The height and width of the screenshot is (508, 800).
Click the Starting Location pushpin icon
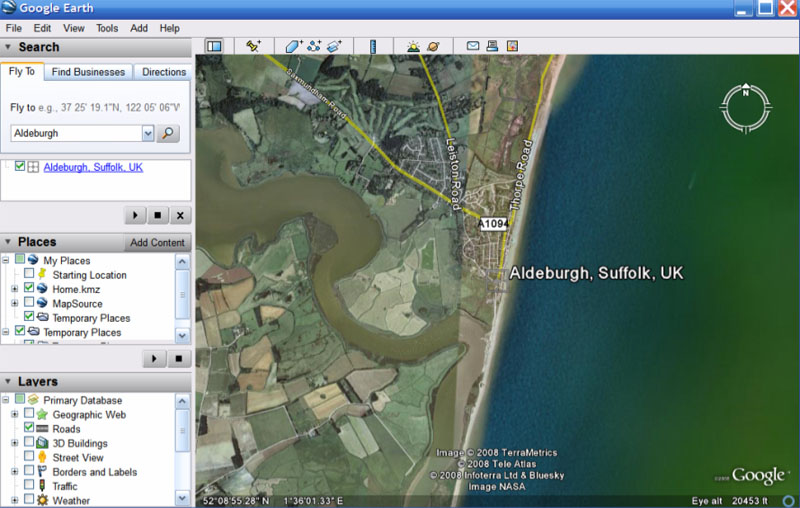point(42,274)
